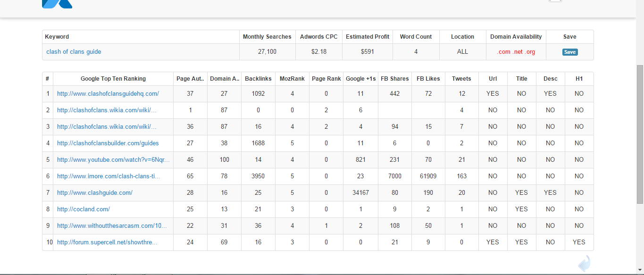Select the 3950 backlinks cell
Screen dimensions: 644x275
[x=258, y=176]
